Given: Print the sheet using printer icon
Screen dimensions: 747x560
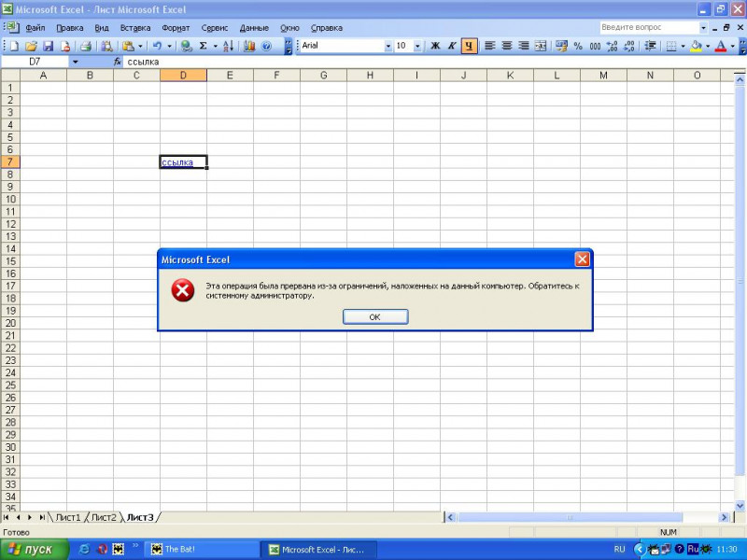Looking at the screenshot, I should 86,46.
